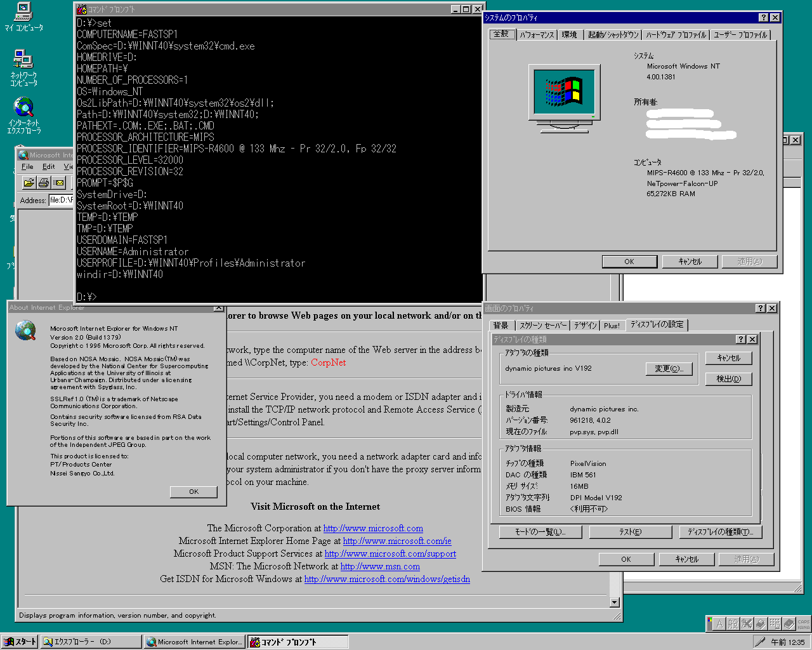
Task: Click the help '?' button in System Properties title bar
Action: coord(764,18)
